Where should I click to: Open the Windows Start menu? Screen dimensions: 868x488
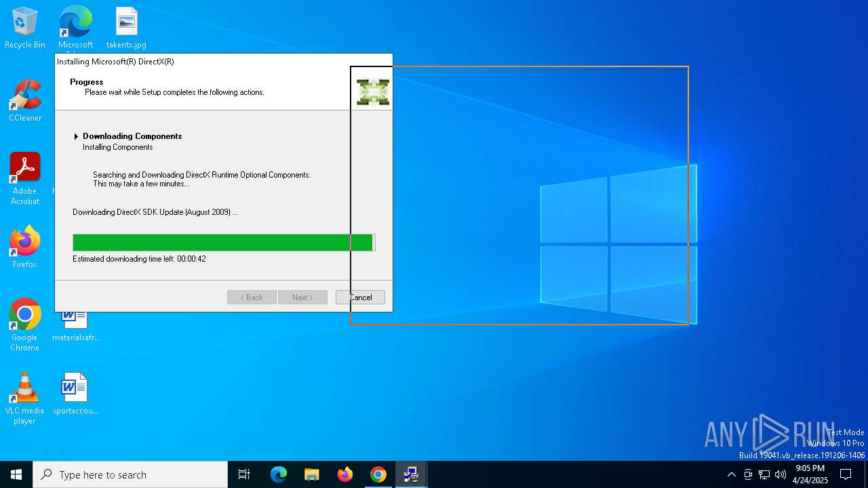[x=16, y=474]
